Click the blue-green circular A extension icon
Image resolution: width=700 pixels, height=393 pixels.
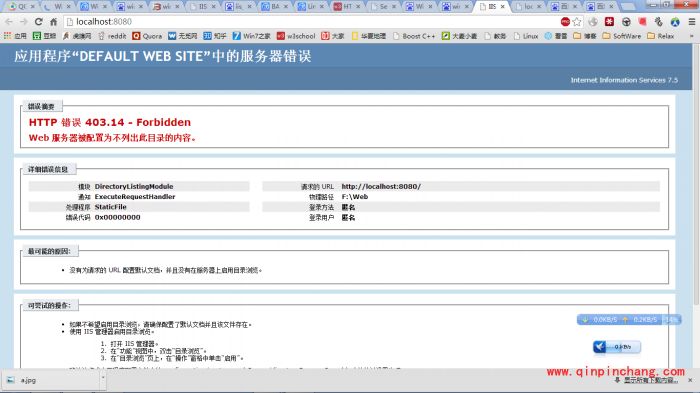click(x=675, y=21)
